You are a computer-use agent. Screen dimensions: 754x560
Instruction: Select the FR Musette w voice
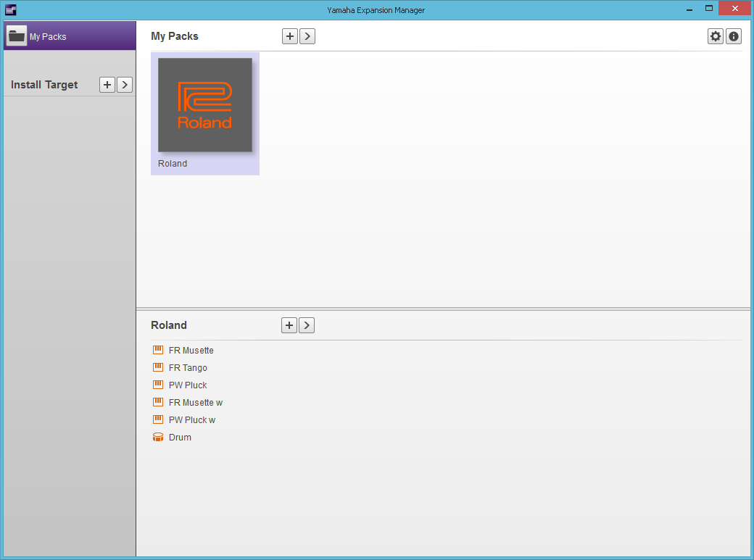coord(196,402)
